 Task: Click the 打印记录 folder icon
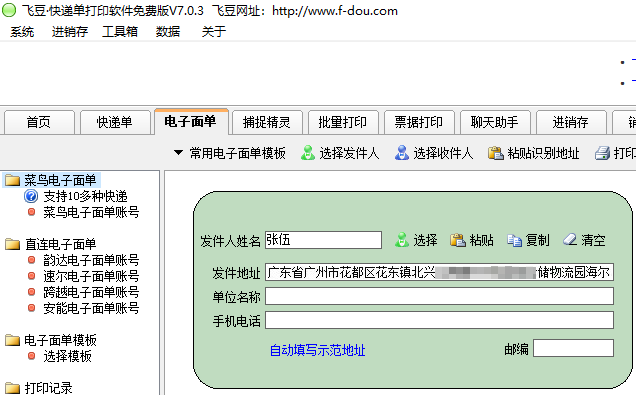13,388
